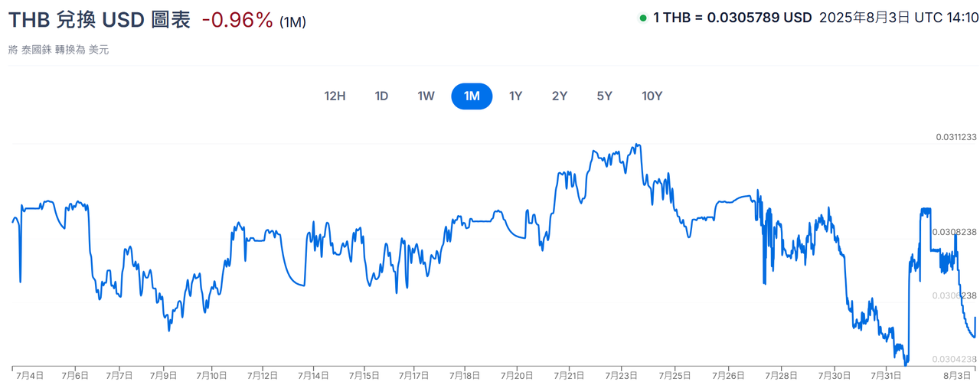980x385 pixels.
Task: Switch chart to 1D range
Action: point(381,96)
